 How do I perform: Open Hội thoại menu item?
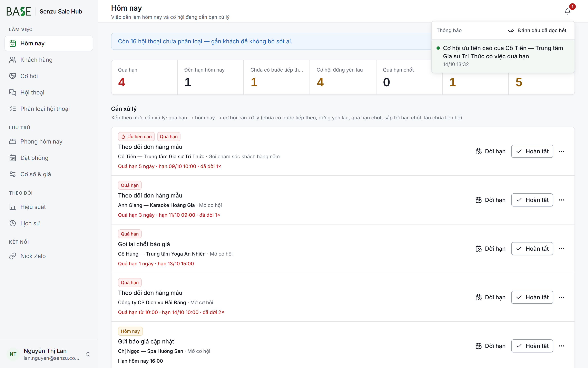[x=49, y=92]
